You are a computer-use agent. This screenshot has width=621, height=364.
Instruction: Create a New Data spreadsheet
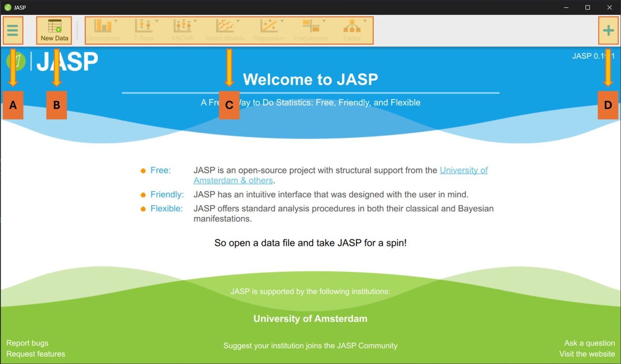54,30
